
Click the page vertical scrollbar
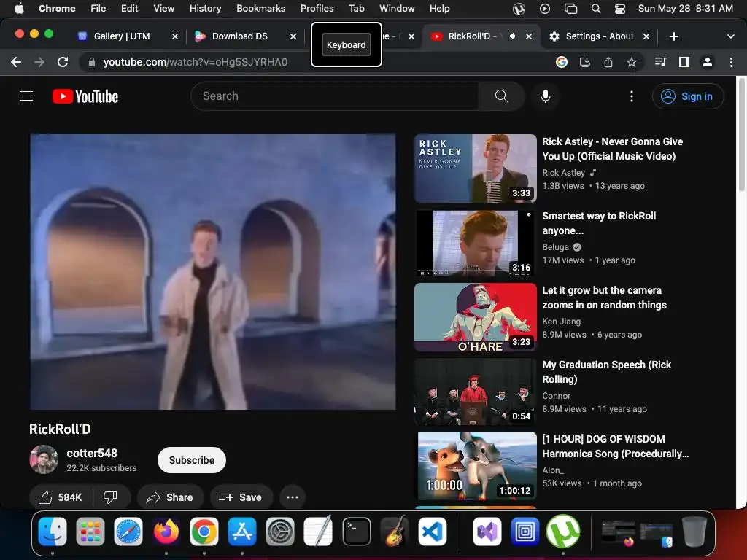[x=741, y=133]
